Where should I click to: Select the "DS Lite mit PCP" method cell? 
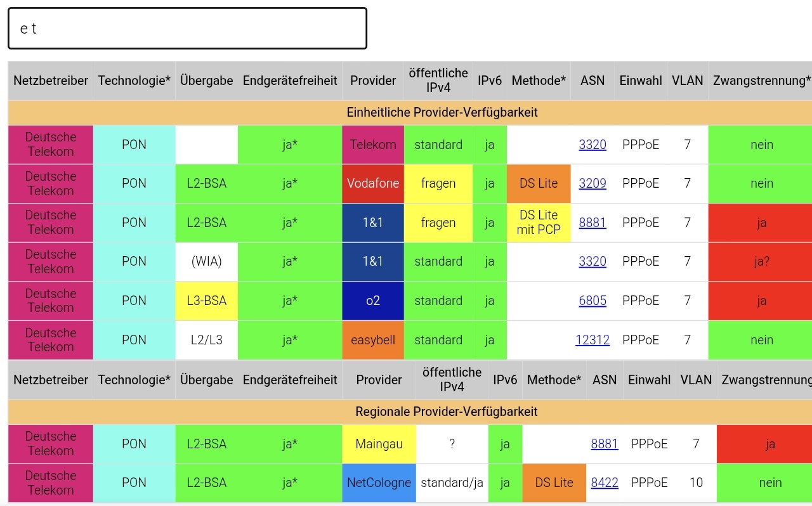click(539, 223)
